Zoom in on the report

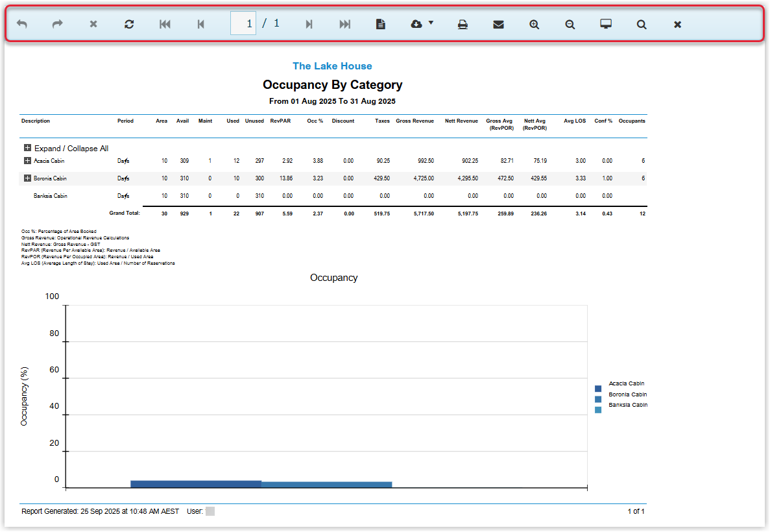click(x=535, y=24)
